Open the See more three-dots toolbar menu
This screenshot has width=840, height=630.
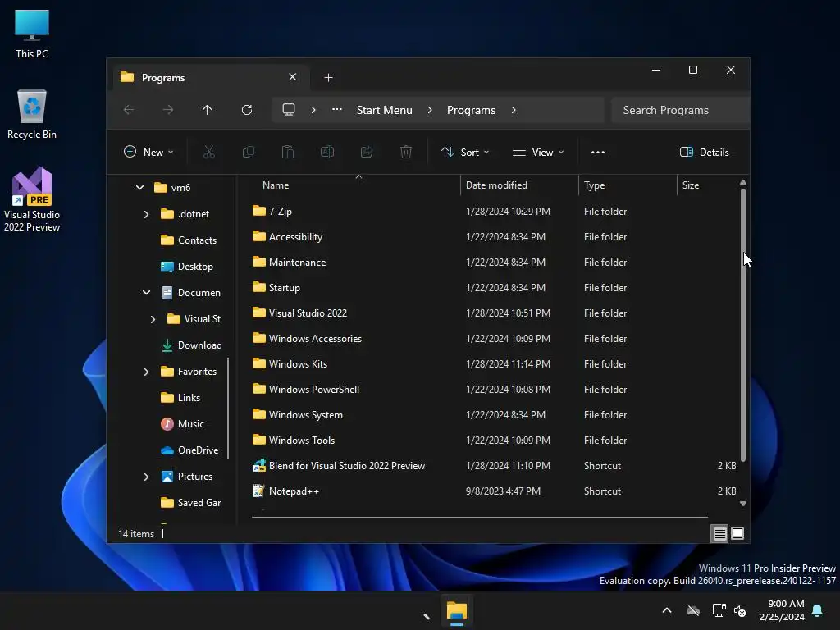(x=598, y=152)
